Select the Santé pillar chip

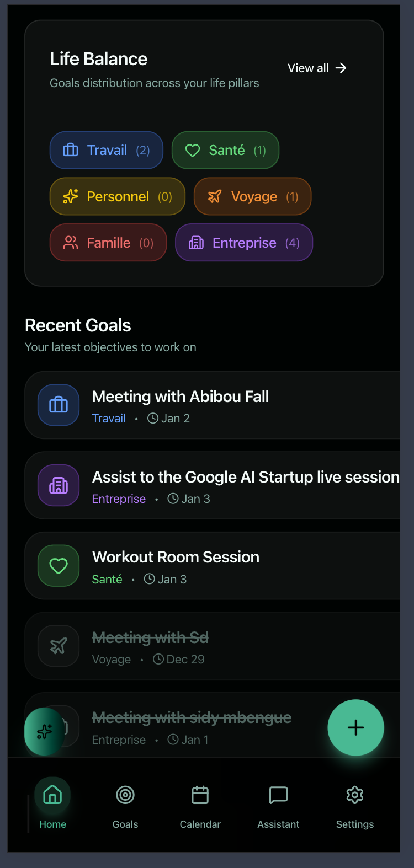225,150
